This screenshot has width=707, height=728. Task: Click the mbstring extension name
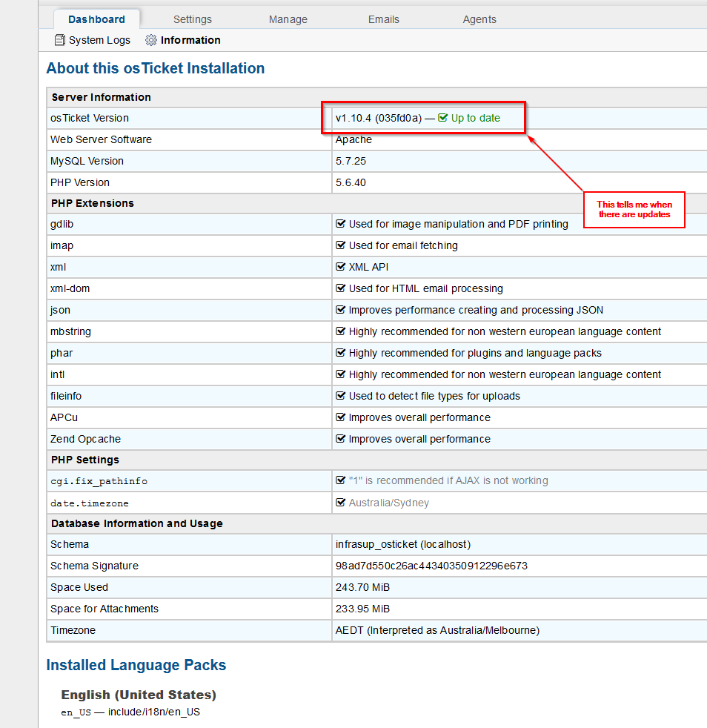point(70,331)
